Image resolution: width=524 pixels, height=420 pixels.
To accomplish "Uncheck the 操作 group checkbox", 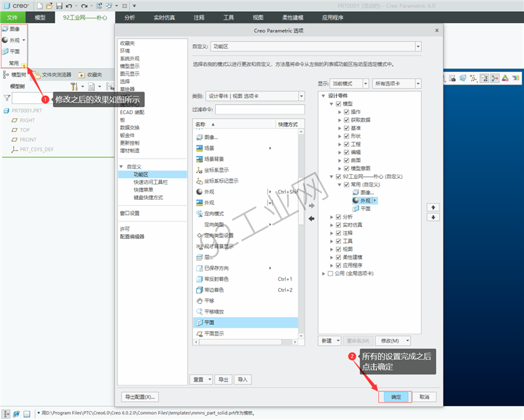I will tap(347, 112).
